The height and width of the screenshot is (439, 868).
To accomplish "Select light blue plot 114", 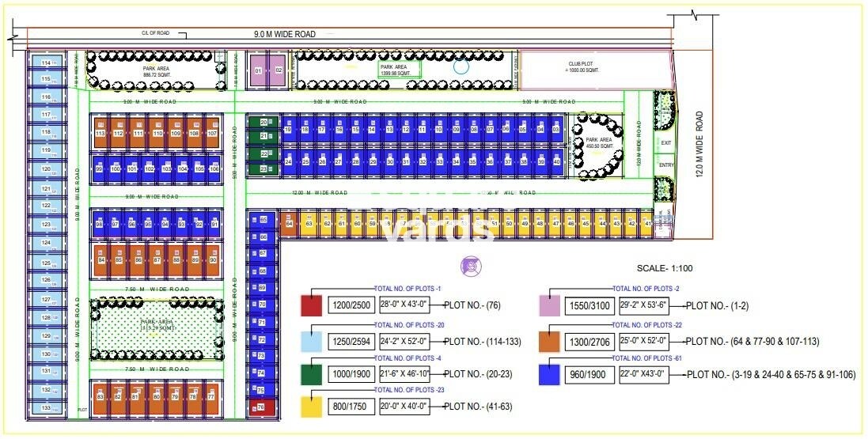I will [46, 62].
